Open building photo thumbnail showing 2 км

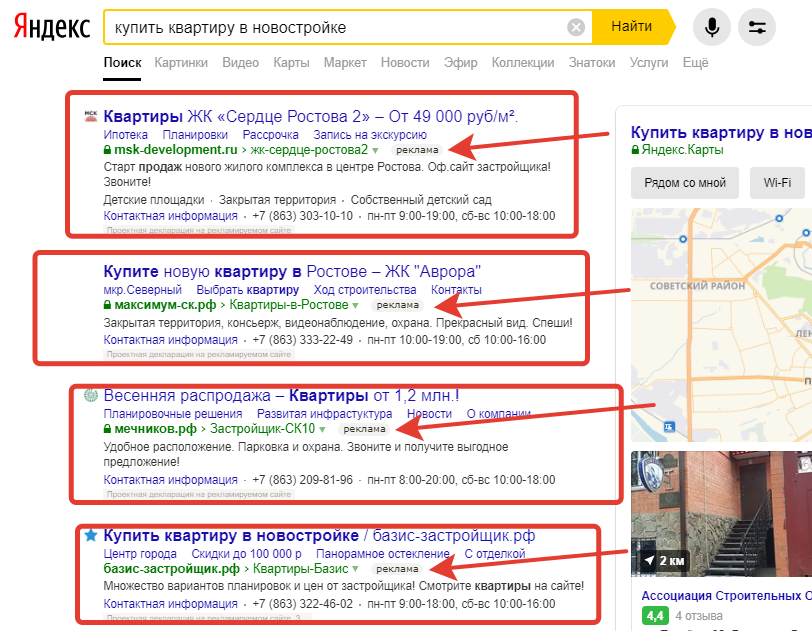point(721,513)
